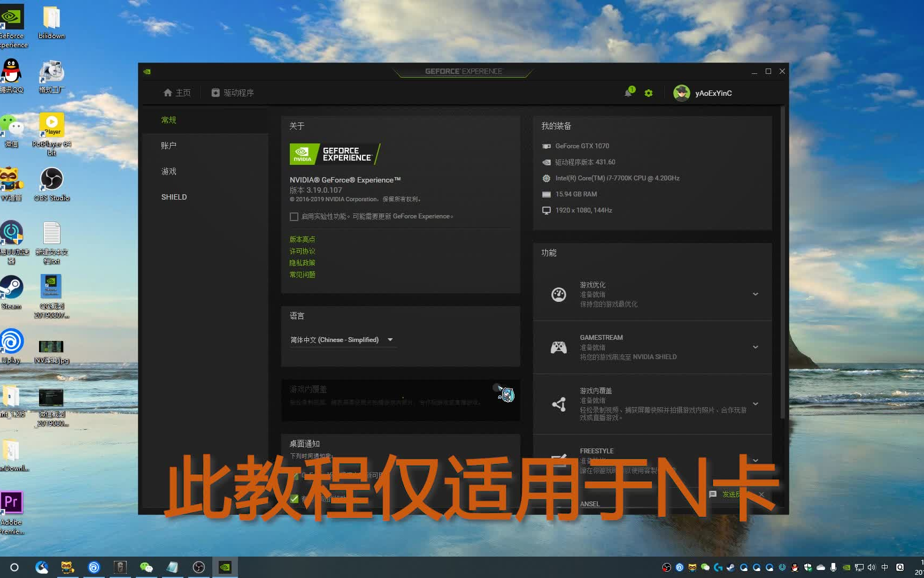Click the yAoExYinC profile avatar
The image size is (924, 578).
[x=681, y=93]
